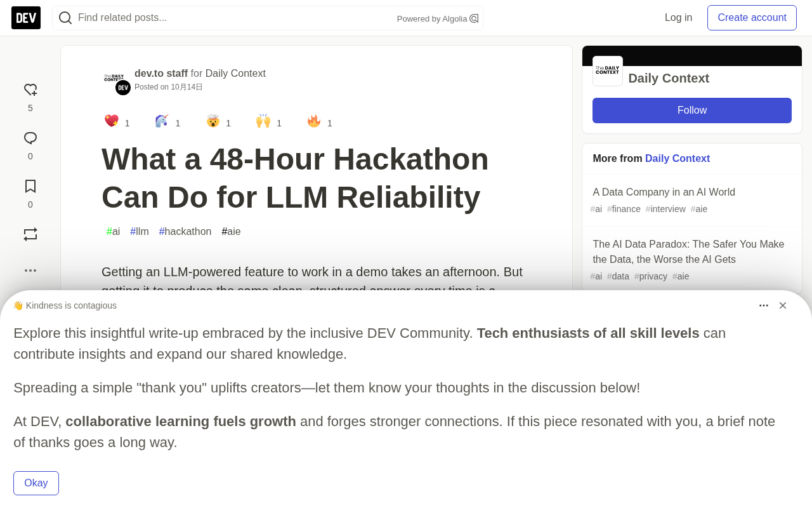Open the Algolia logo icon
The height and width of the screenshot is (508, 812).
474,18
